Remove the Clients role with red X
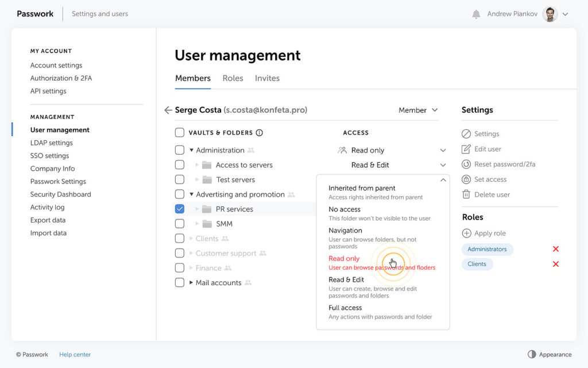 point(555,264)
